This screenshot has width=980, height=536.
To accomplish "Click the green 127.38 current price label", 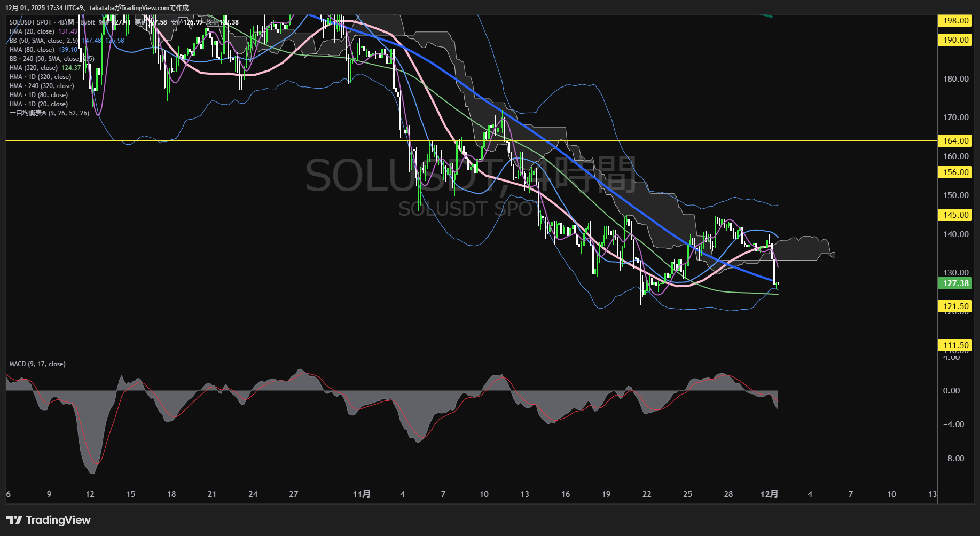I will pos(955,283).
